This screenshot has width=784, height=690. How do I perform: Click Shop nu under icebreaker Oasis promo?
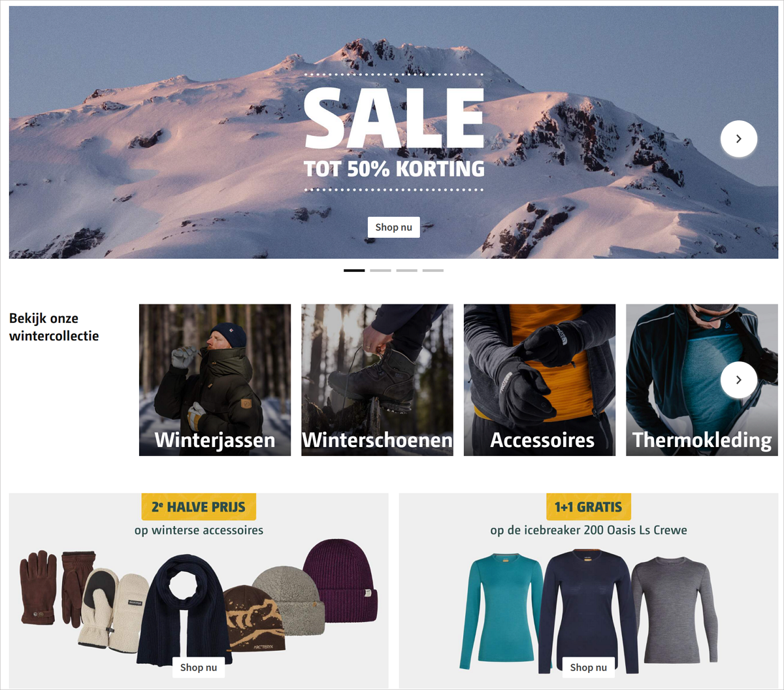coord(588,667)
